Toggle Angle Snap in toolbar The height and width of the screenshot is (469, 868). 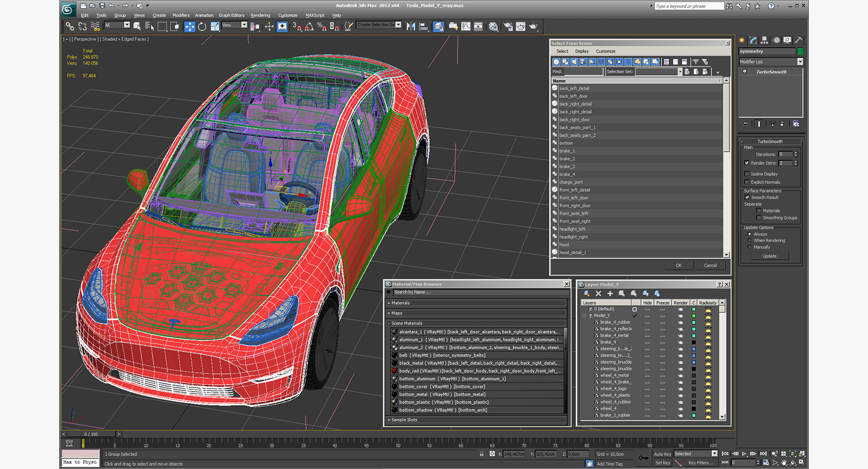tap(309, 26)
